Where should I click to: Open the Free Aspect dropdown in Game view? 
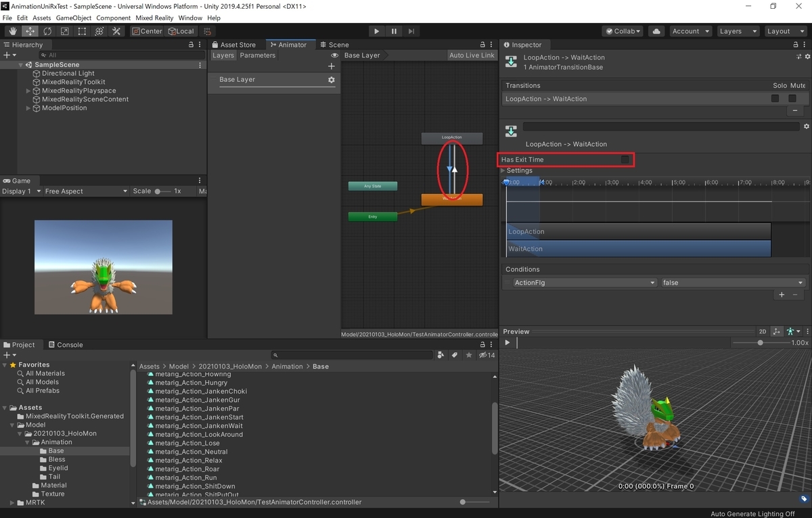point(86,191)
